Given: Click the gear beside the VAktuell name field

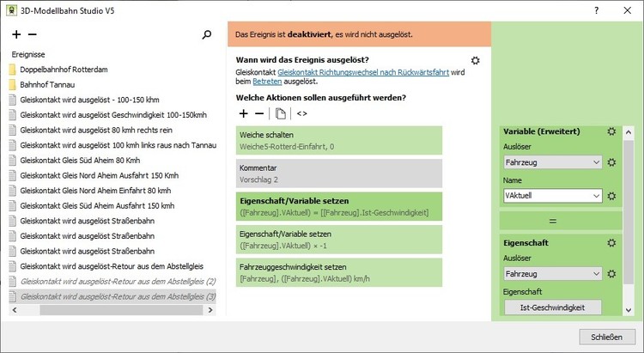Looking at the screenshot, I should coord(611,196).
